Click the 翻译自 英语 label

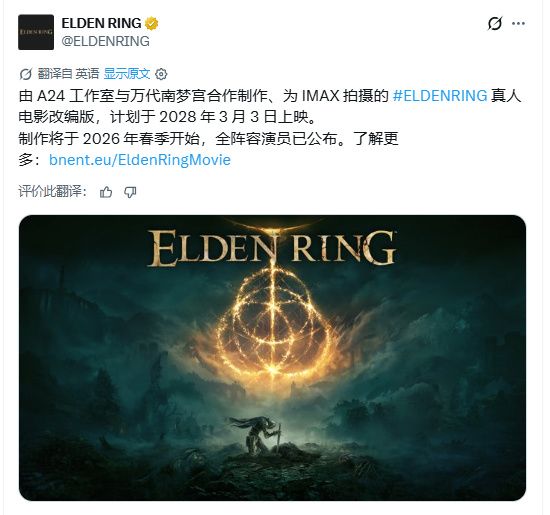(69, 74)
